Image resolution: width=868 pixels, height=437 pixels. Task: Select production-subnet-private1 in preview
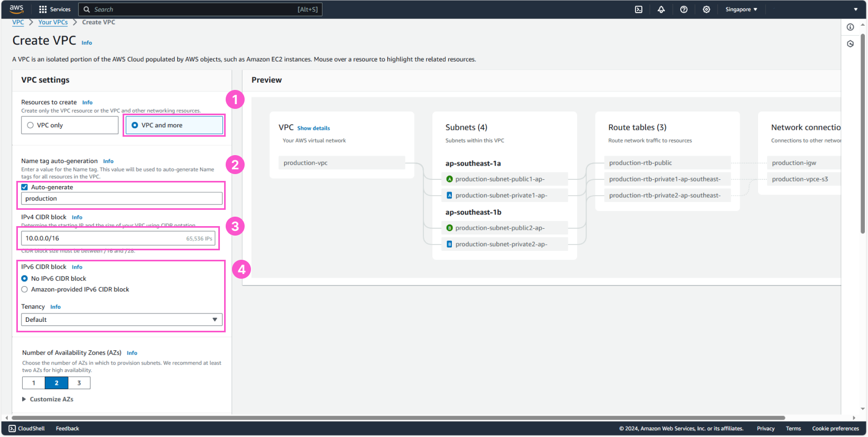point(504,196)
